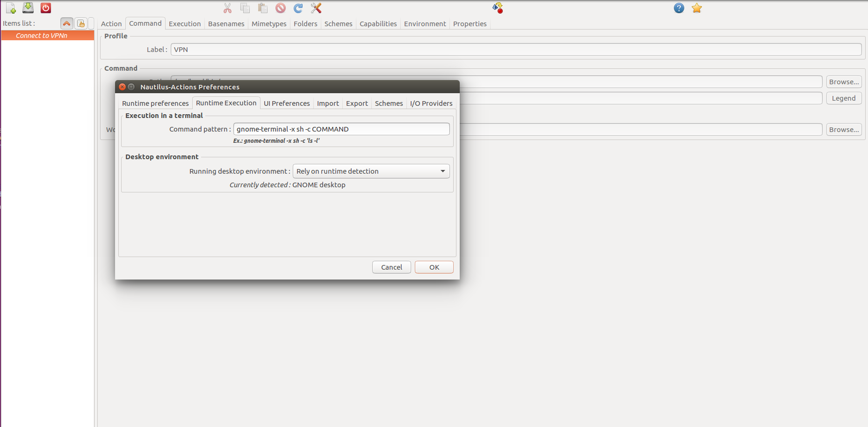The image size is (868, 427).
Task: Open the Environment tab
Action: pos(425,24)
